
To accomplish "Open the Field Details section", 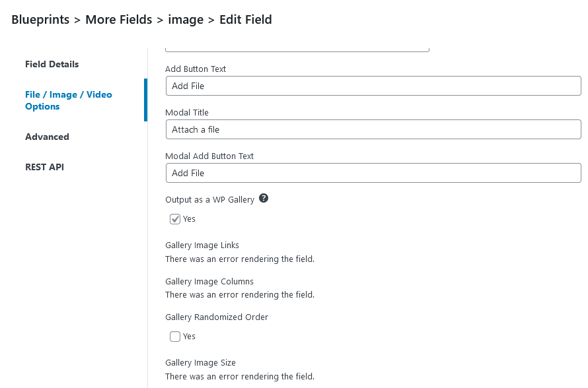I will pos(52,64).
